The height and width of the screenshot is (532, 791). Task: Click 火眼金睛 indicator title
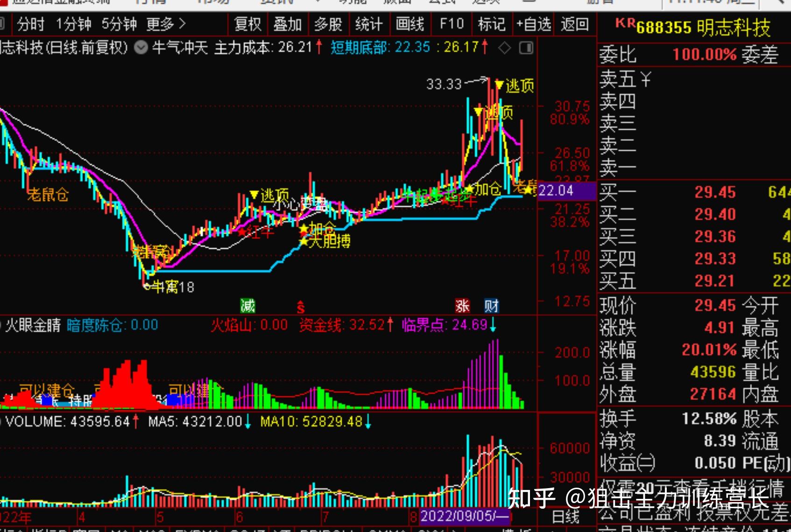(x=33, y=325)
